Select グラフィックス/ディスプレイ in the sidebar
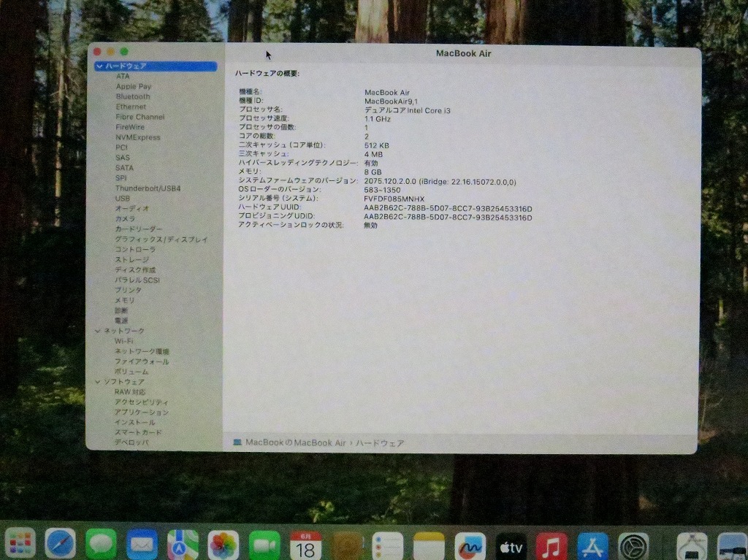The width and height of the screenshot is (748, 560). tap(161, 239)
